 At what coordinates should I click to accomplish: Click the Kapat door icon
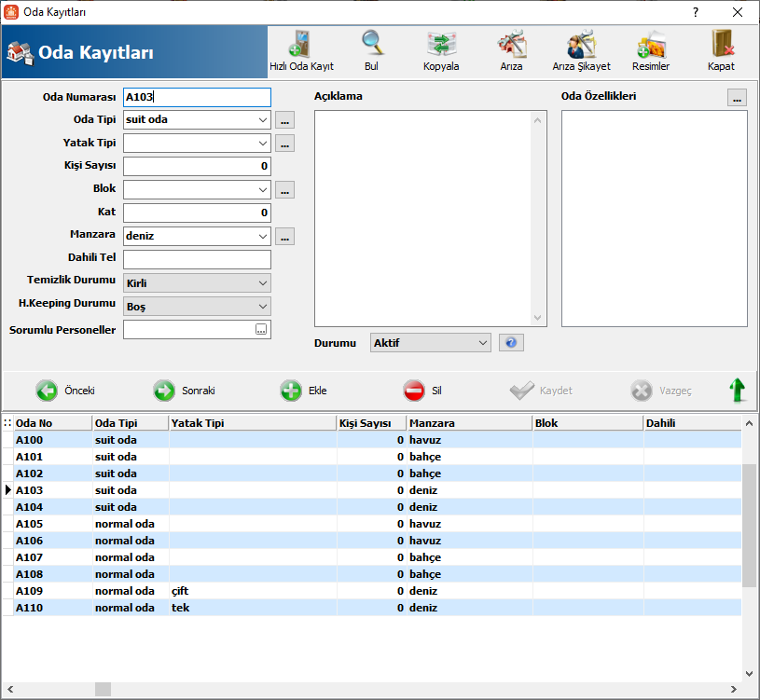point(721,44)
